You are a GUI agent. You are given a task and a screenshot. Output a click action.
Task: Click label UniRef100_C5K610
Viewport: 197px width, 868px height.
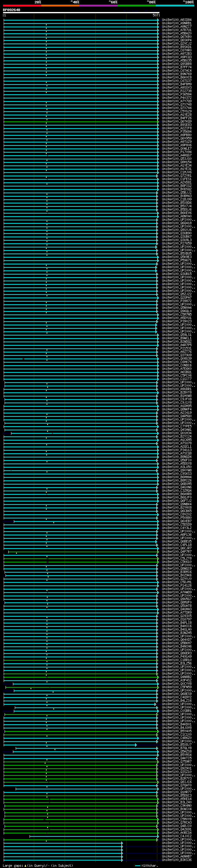pos(177,562)
